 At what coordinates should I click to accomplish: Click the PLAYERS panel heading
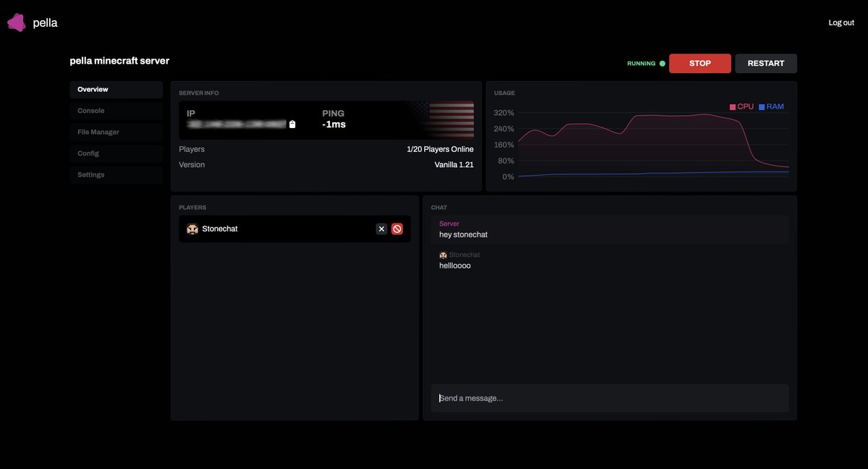pyautogui.click(x=192, y=208)
